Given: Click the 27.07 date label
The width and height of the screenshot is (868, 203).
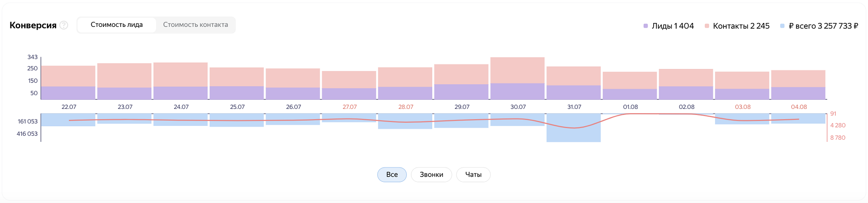Looking at the screenshot, I should 349,107.
